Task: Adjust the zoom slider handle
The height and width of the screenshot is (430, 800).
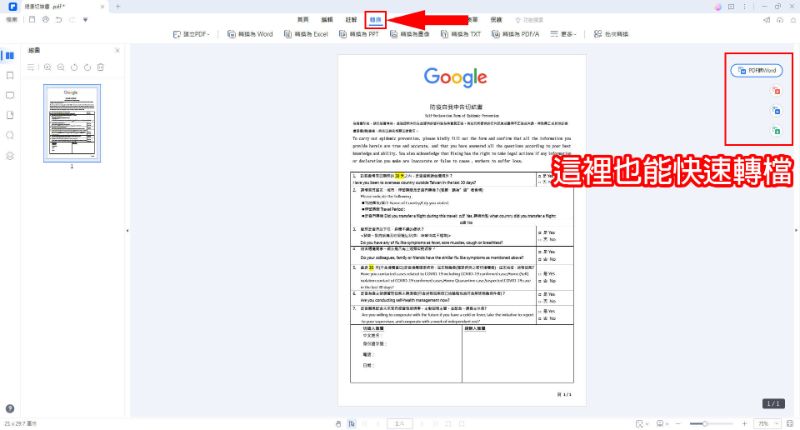Action: (705, 424)
